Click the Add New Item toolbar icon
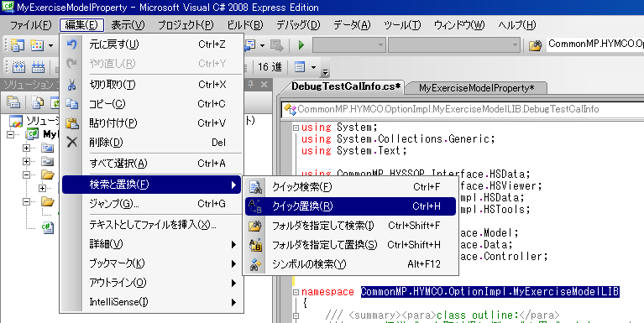The width and height of the screenshot is (644, 323). click(x=38, y=45)
